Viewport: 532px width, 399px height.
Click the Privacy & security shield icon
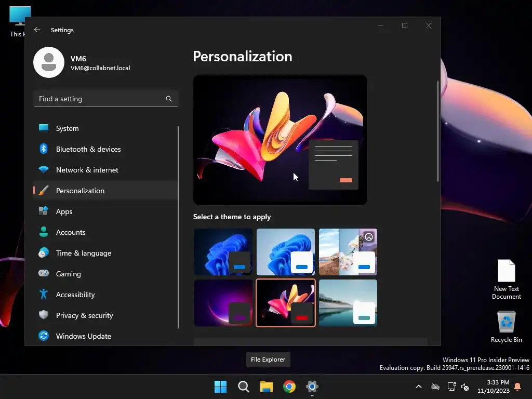44,315
